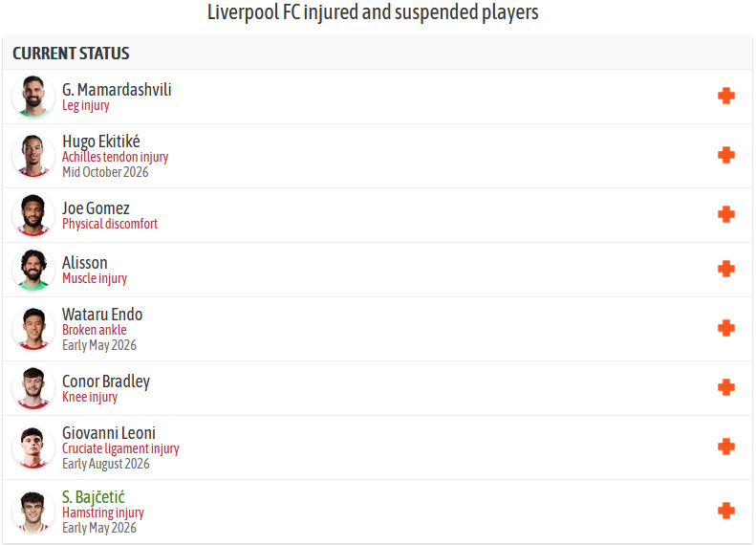Click the injury cross icon for Wataru Endo
This screenshot has width=756, height=545.
click(726, 328)
